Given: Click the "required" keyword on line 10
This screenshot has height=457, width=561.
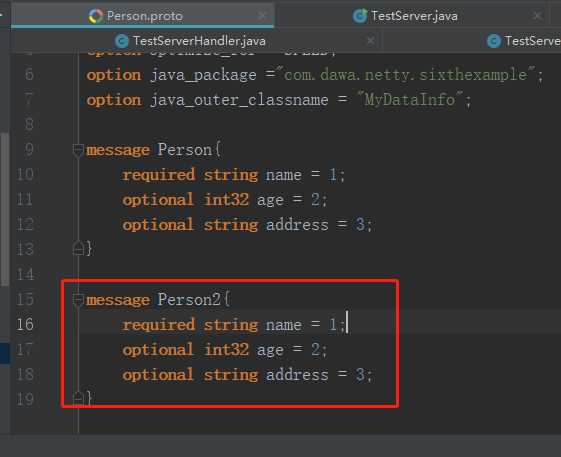Looking at the screenshot, I should click(x=158, y=175).
